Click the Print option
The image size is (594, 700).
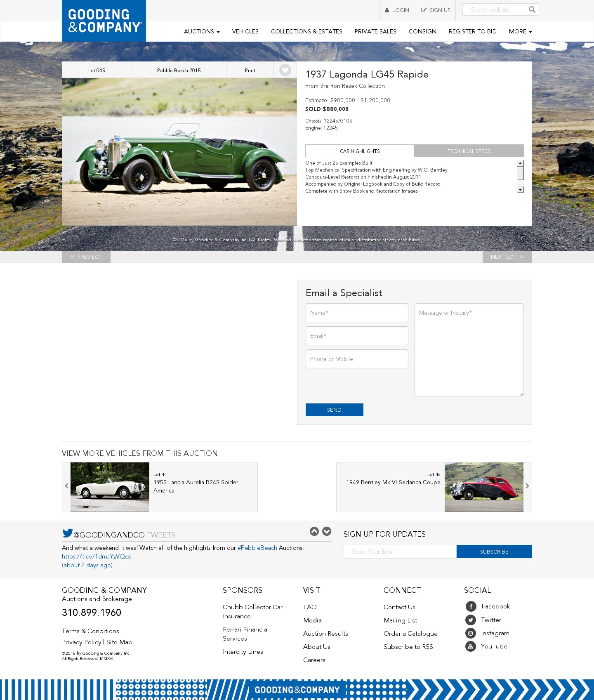tap(250, 70)
